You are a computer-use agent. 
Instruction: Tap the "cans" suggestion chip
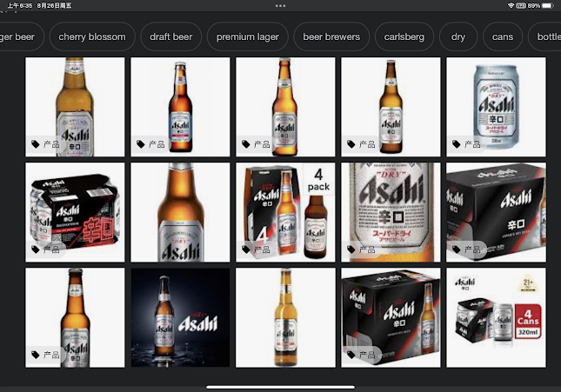pyautogui.click(x=502, y=37)
